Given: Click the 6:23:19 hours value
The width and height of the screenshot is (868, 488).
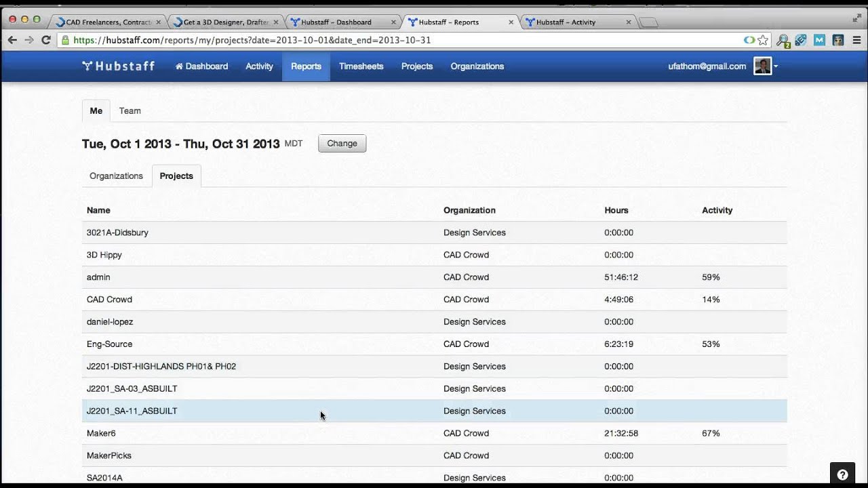Looking at the screenshot, I should 618,344.
